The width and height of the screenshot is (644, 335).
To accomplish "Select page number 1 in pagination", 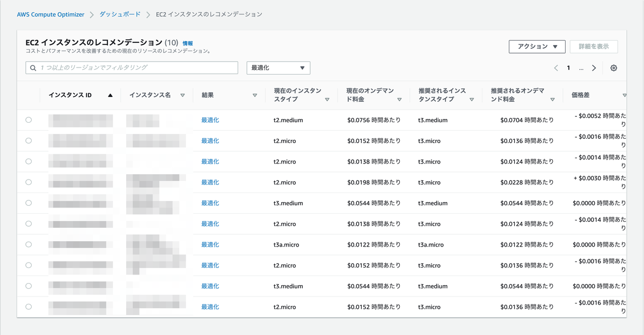I will click(x=568, y=68).
